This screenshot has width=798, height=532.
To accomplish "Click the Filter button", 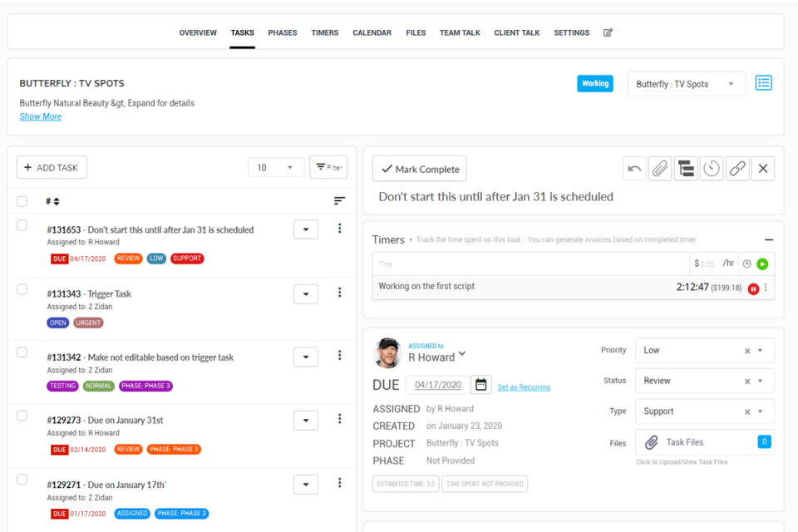I will pos(329,167).
